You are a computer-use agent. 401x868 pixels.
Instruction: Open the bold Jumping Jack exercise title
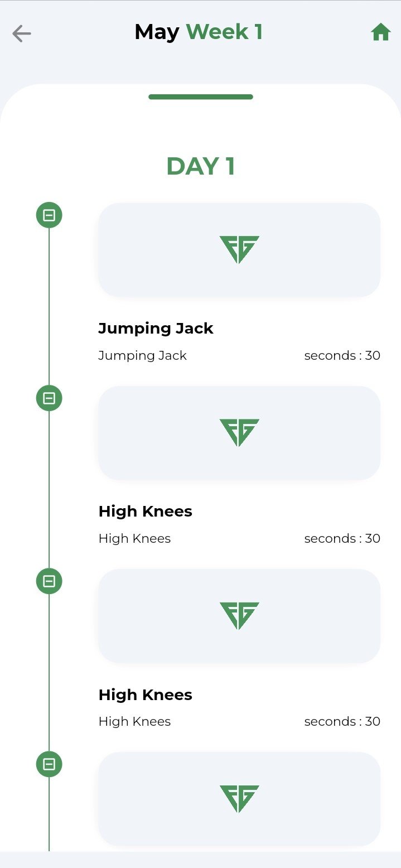pyautogui.click(x=156, y=328)
